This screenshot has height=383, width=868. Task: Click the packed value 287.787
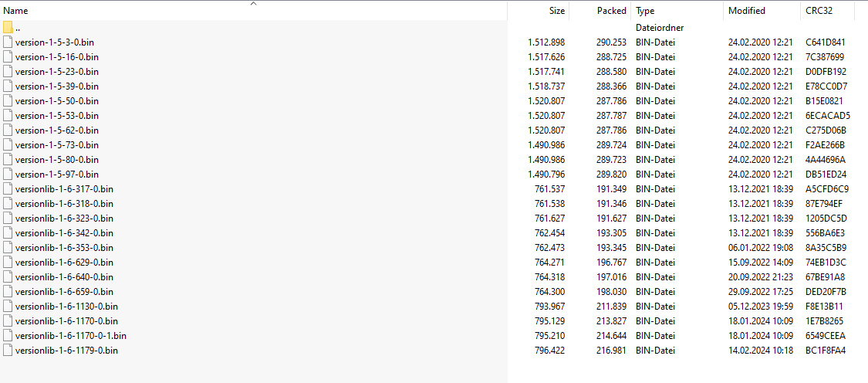611,115
